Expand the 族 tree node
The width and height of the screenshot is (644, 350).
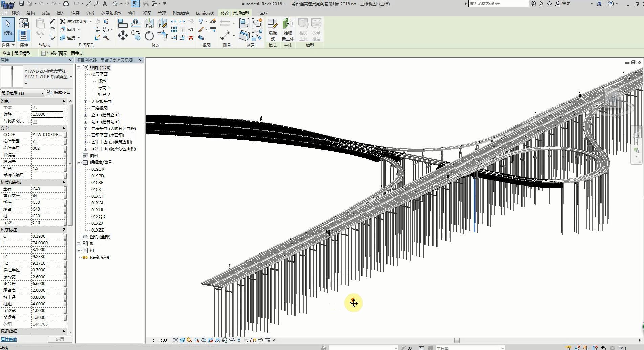pyautogui.click(x=79, y=244)
